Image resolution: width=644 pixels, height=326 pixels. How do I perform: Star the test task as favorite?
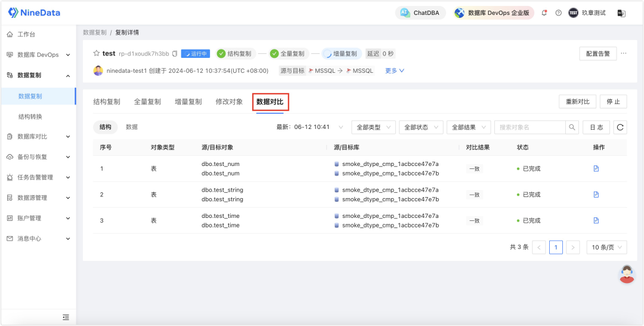coord(97,54)
